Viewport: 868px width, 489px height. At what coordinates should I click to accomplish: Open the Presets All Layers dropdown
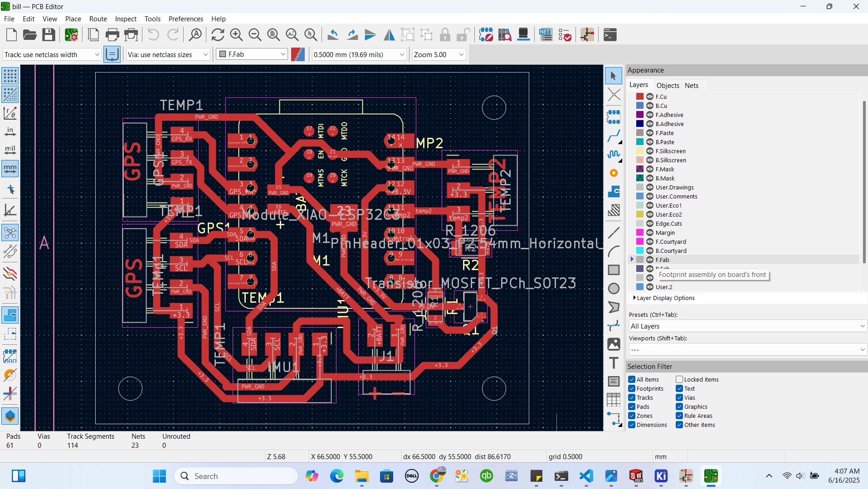(747, 326)
